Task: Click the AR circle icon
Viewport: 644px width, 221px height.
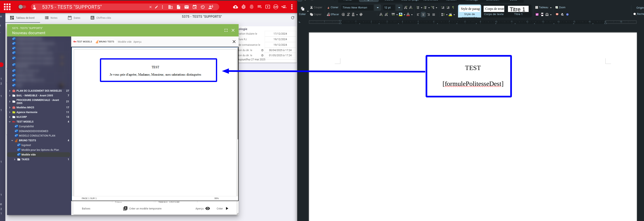Action: click(x=276, y=7)
